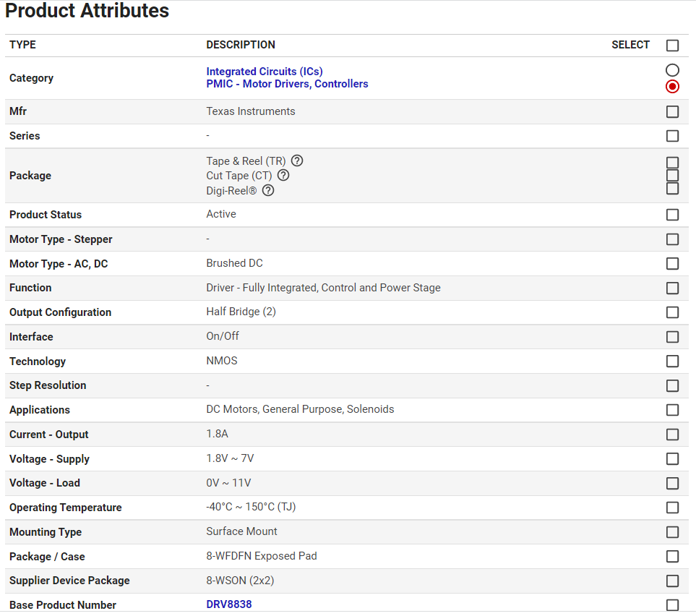696x616 pixels.
Task: Check the Cut Tape package checkbox
Action: (x=672, y=175)
